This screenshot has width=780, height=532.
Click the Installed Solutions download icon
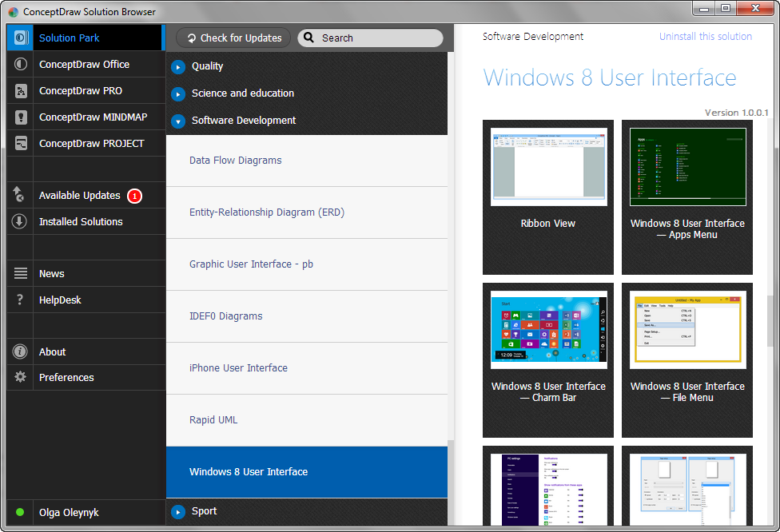tap(19, 221)
